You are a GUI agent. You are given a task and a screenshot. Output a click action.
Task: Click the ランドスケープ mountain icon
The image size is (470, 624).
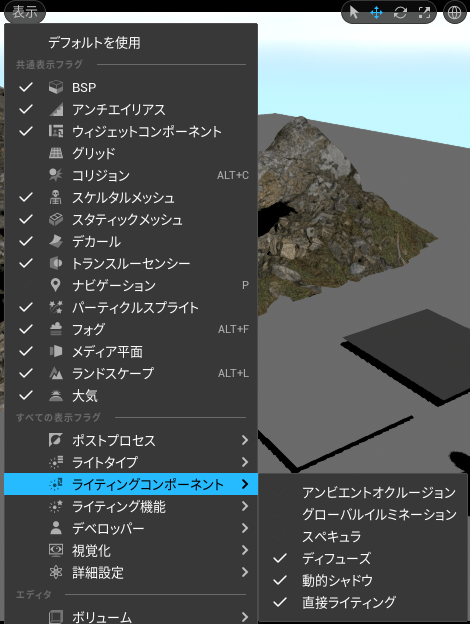pos(56,373)
